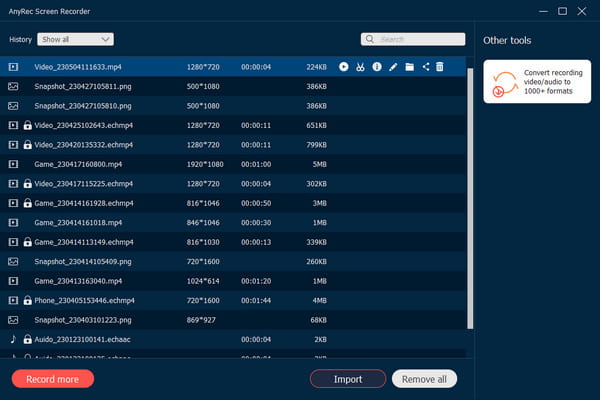600x400 pixels.
Task: Select Game_230414161018.mp4 file name
Action: pos(78,223)
